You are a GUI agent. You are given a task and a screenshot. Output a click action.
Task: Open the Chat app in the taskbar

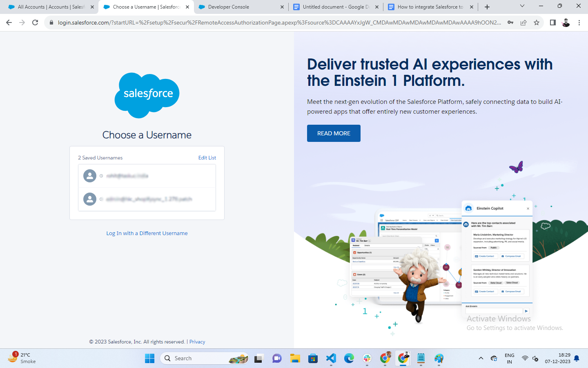coord(277,359)
